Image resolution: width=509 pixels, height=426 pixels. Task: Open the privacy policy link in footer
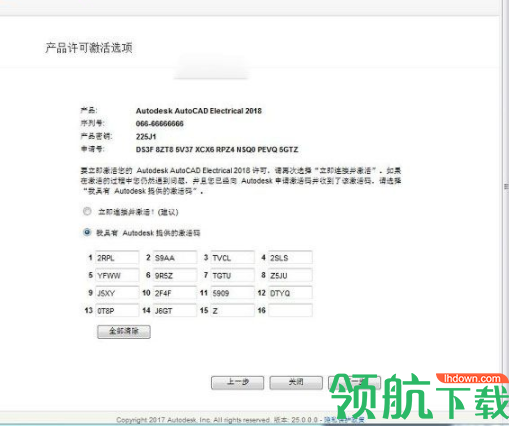point(344,420)
